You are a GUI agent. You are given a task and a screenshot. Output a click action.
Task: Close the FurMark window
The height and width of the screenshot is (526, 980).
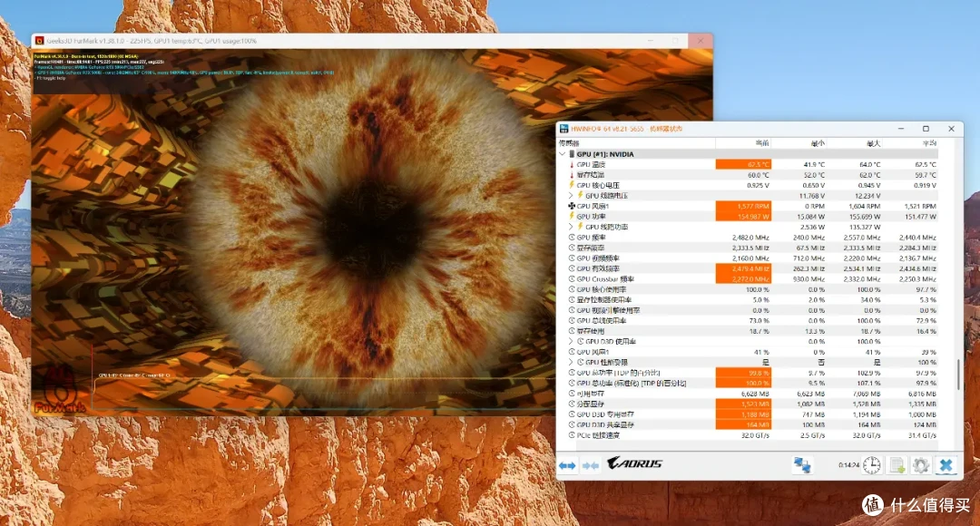click(x=700, y=41)
